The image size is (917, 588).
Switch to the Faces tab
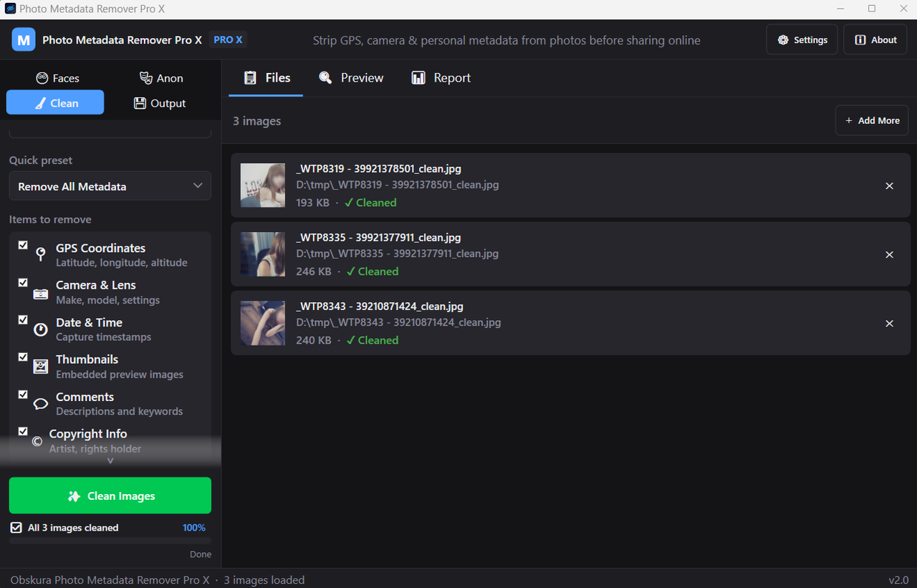(57, 78)
